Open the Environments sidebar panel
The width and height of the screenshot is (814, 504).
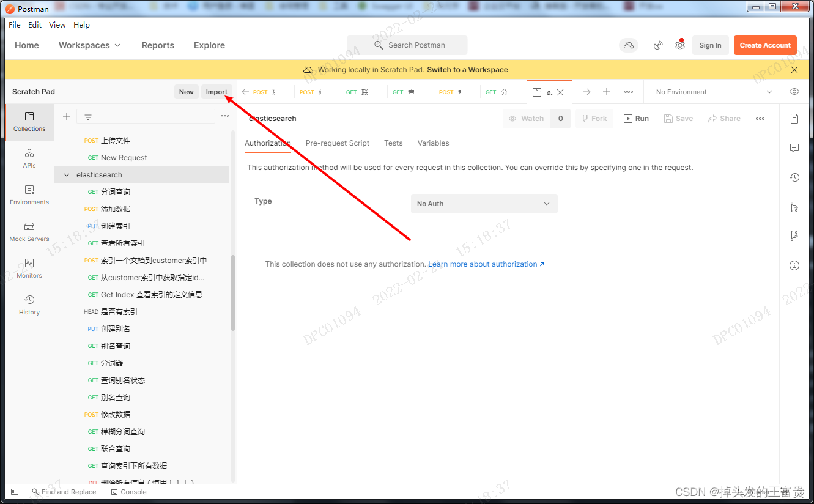(29, 195)
